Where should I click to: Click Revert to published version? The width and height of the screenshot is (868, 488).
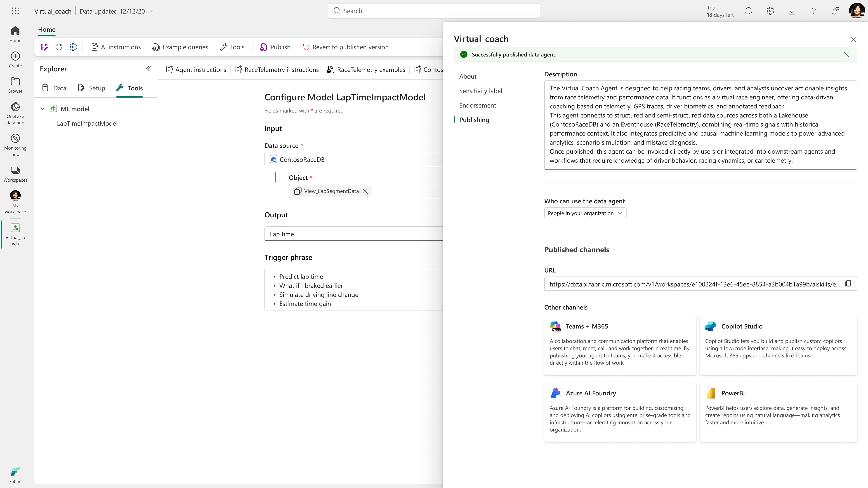coord(345,47)
